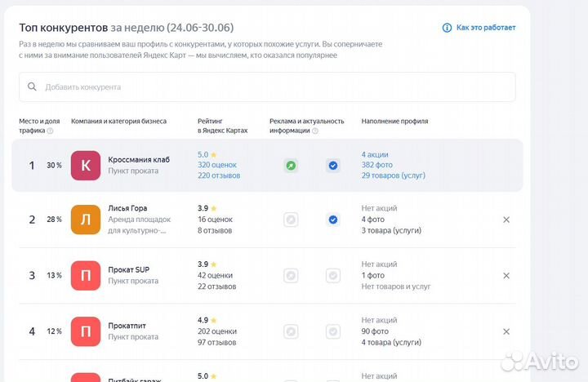Click the magnifier icon in search field
The width and height of the screenshot is (588, 382).
click(x=33, y=87)
